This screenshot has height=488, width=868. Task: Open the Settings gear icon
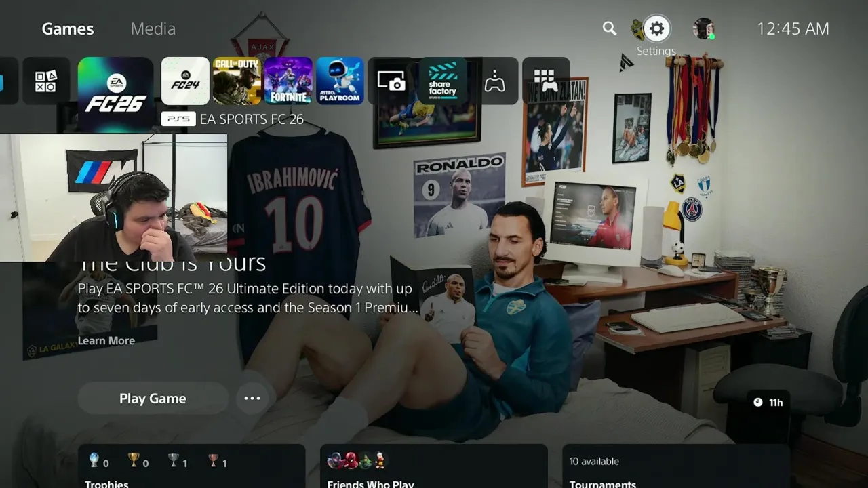(656, 28)
